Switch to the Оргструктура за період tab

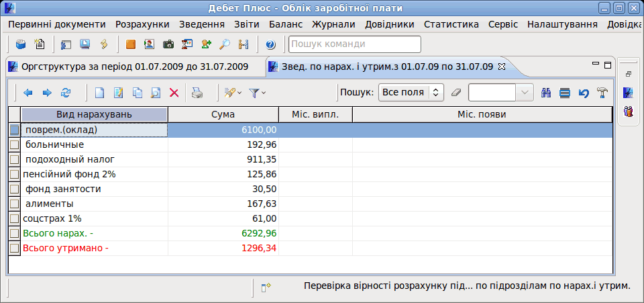135,67
